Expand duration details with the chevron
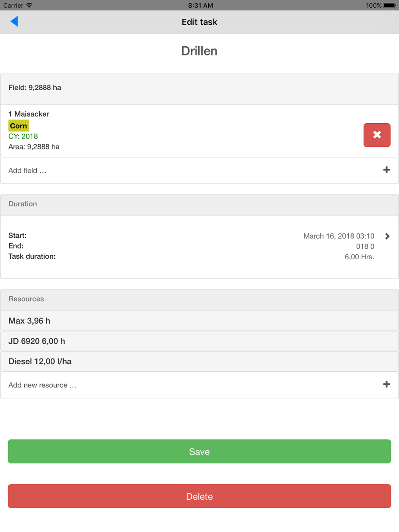Screen dimensions: 399x532 (x=387, y=236)
